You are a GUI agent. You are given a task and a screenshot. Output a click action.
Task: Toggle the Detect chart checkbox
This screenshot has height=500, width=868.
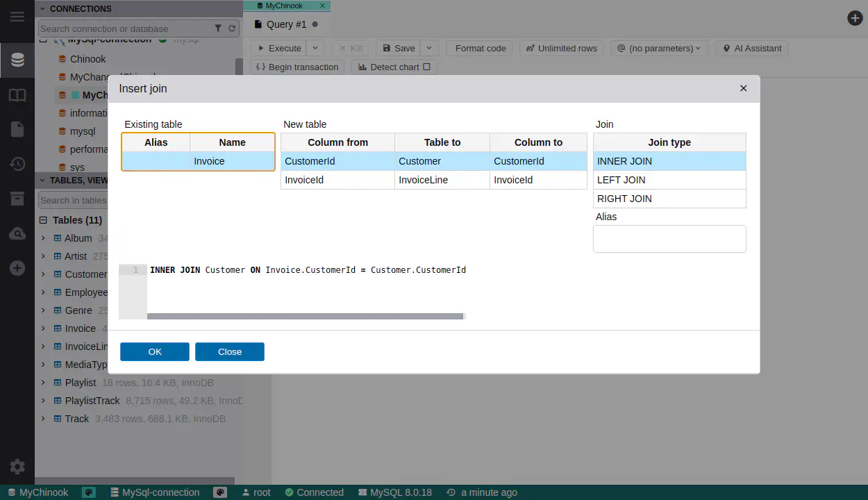click(x=426, y=67)
